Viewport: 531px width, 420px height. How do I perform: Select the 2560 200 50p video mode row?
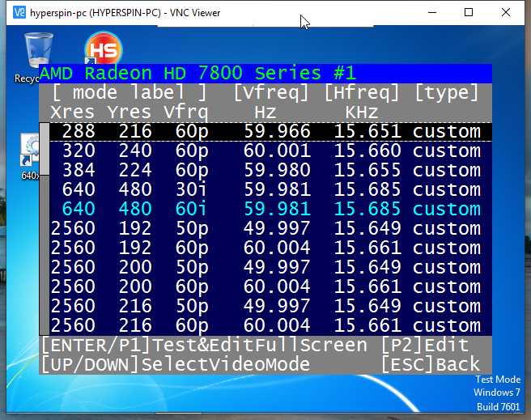click(271, 267)
